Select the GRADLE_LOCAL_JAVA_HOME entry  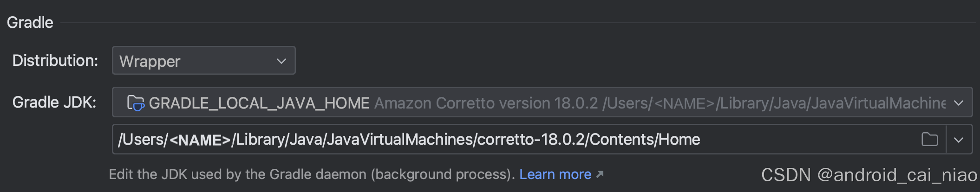click(259, 103)
